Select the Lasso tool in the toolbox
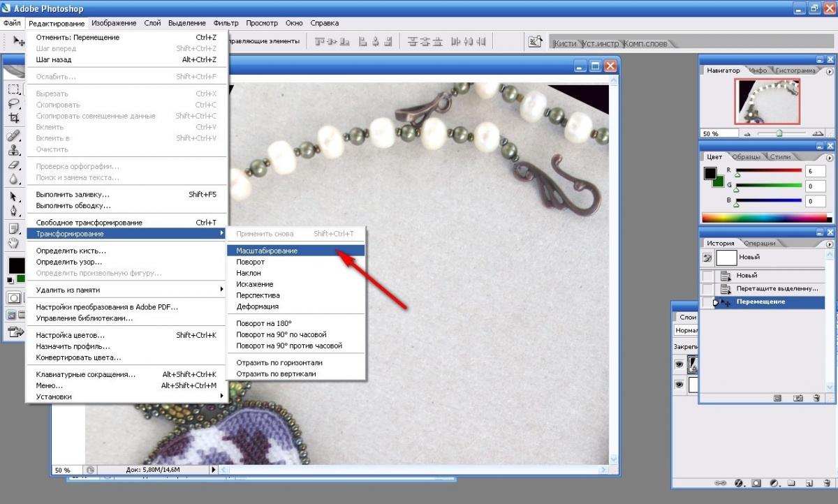Screen dimensions: 838x504 click(x=13, y=103)
